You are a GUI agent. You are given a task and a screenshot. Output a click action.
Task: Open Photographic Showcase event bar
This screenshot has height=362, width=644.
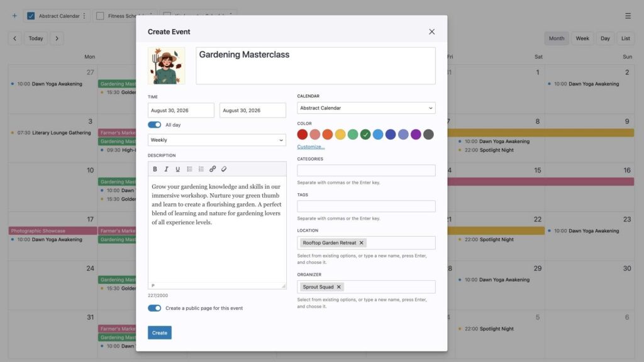(x=53, y=231)
